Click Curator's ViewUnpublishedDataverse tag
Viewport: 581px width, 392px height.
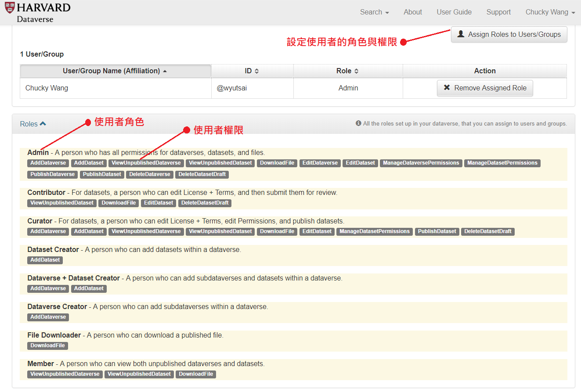tap(146, 231)
